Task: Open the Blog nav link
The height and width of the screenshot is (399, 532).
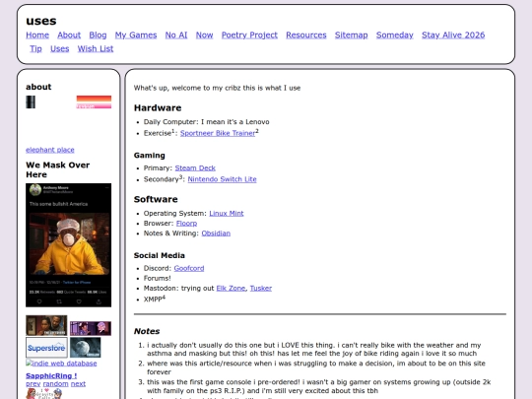Action: point(98,35)
